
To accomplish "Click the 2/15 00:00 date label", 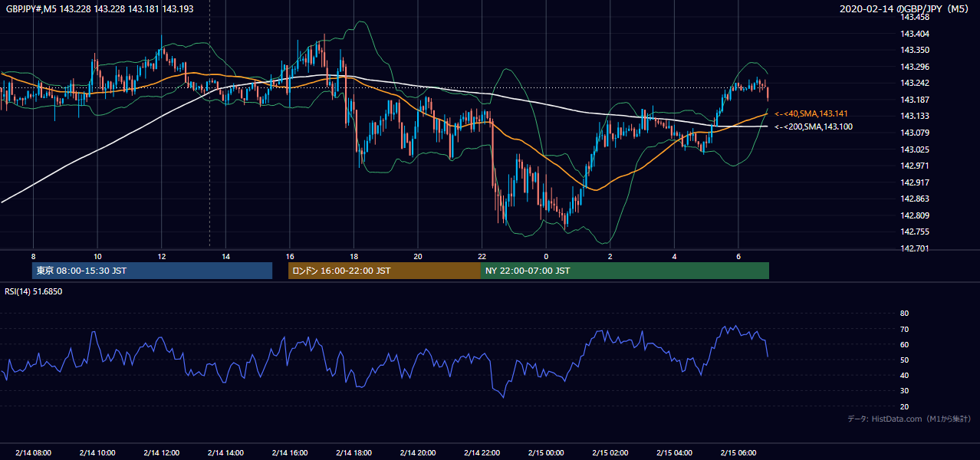I will click(545, 453).
